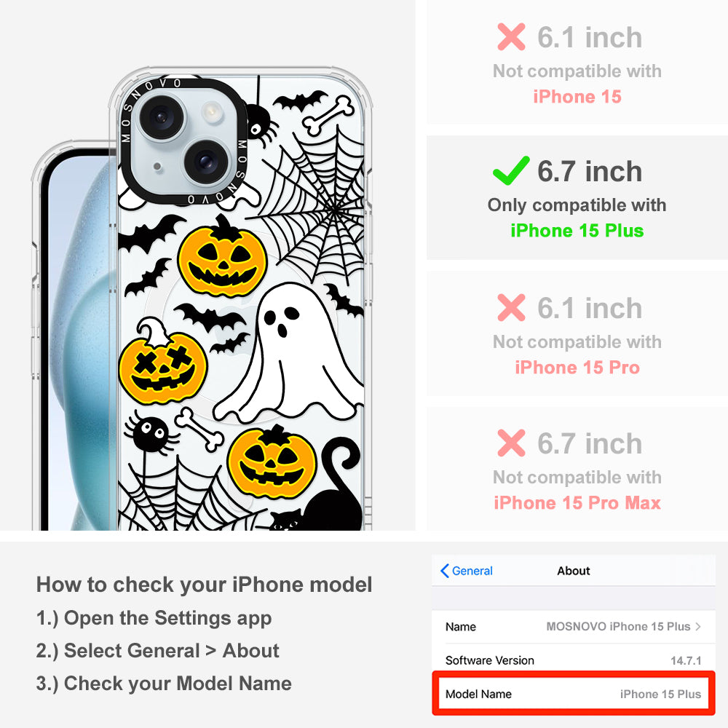Click the About screen title
The height and width of the screenshot is (728, 728).
coord(574,571)
